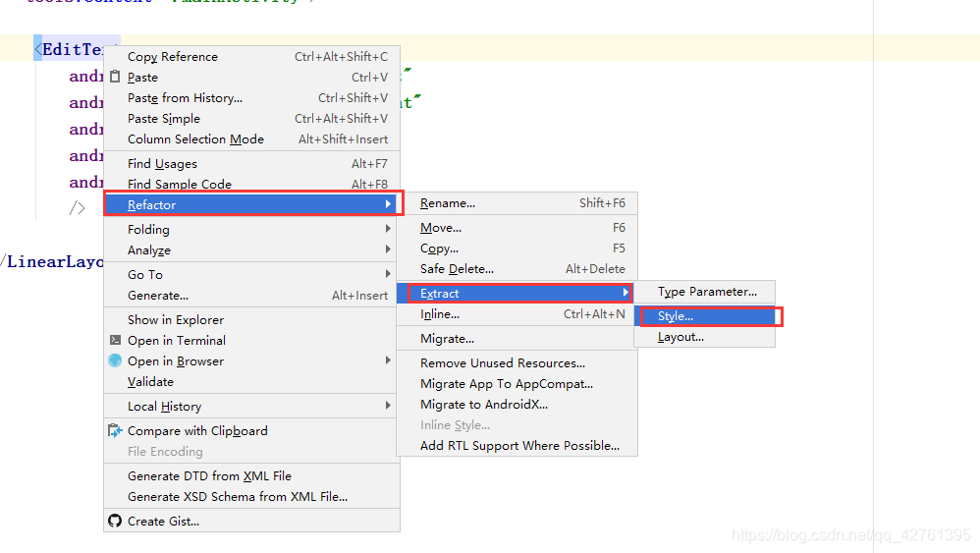Select Rename... in the Refactor menu
The height and width of the screenshot is (553, 980).
pyautogui.click(x=448, y=203)
